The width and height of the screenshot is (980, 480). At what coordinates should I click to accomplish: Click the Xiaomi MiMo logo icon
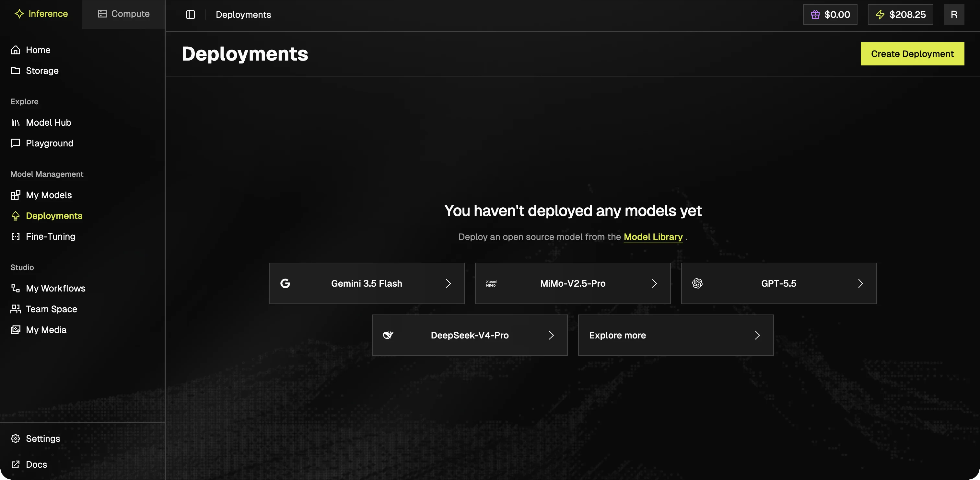click(491, 283)
